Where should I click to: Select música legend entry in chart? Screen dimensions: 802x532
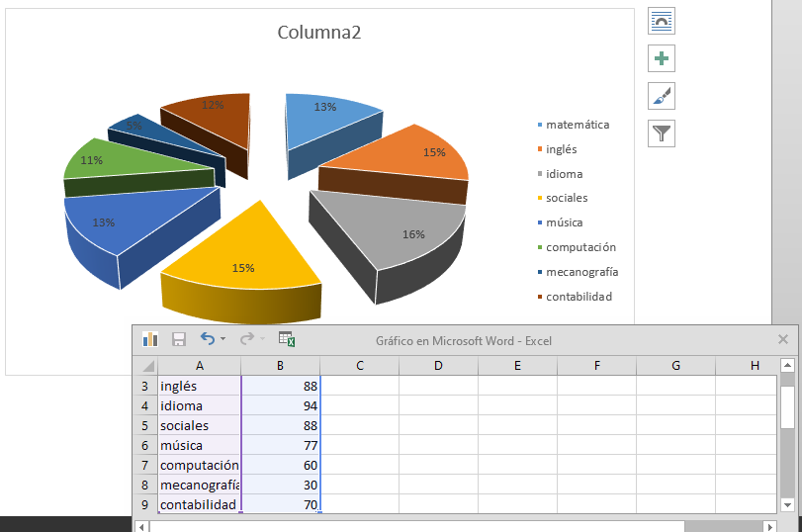pyautogui.click(x=560, y=222)
